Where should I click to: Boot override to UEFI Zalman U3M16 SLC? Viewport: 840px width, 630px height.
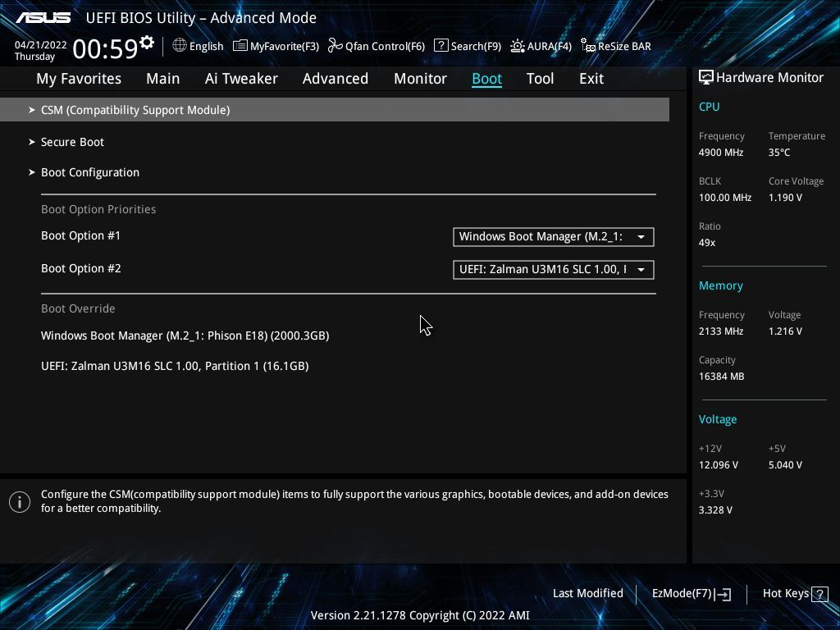175,367
